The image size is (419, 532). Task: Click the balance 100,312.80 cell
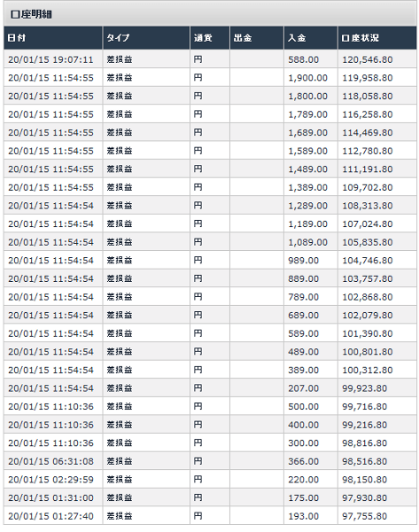[x=377, y=370]
